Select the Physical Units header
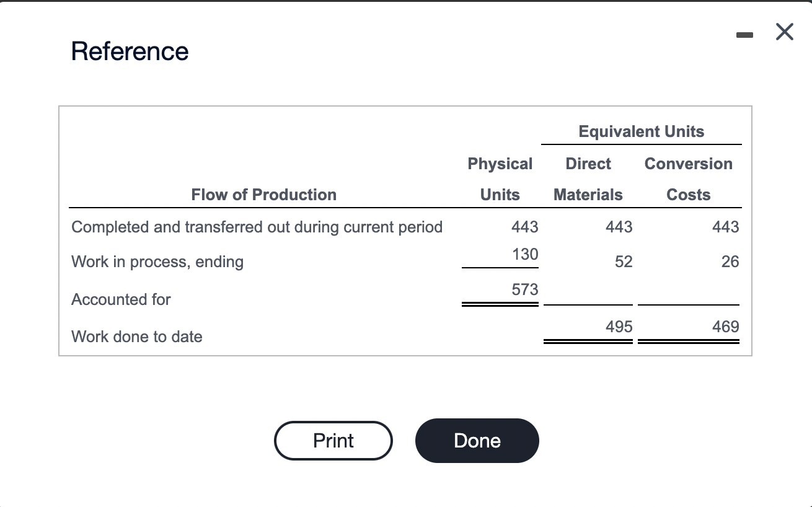 point(500,179)
